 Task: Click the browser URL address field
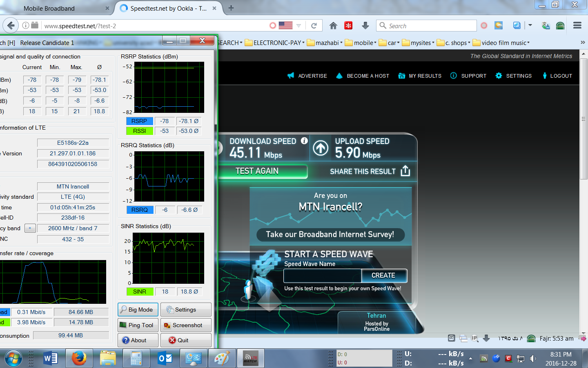(x=155, y=26)
